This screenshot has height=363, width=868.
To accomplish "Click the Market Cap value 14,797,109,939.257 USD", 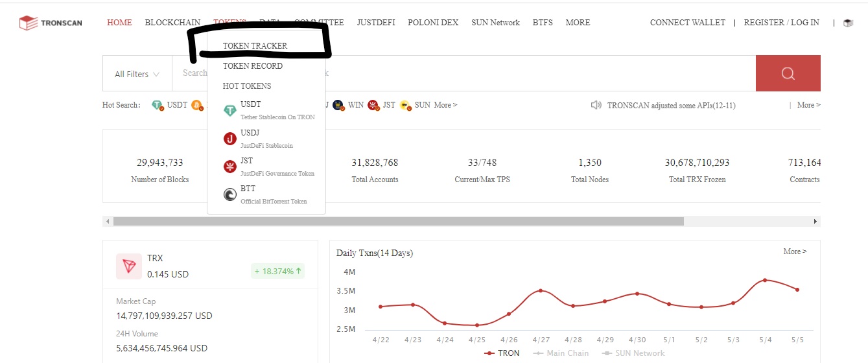I will [164, 316].
